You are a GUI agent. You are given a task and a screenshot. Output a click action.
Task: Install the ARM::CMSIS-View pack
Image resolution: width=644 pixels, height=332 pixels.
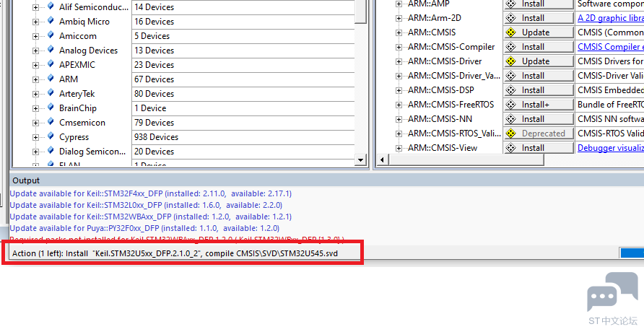tap(539, 148)
